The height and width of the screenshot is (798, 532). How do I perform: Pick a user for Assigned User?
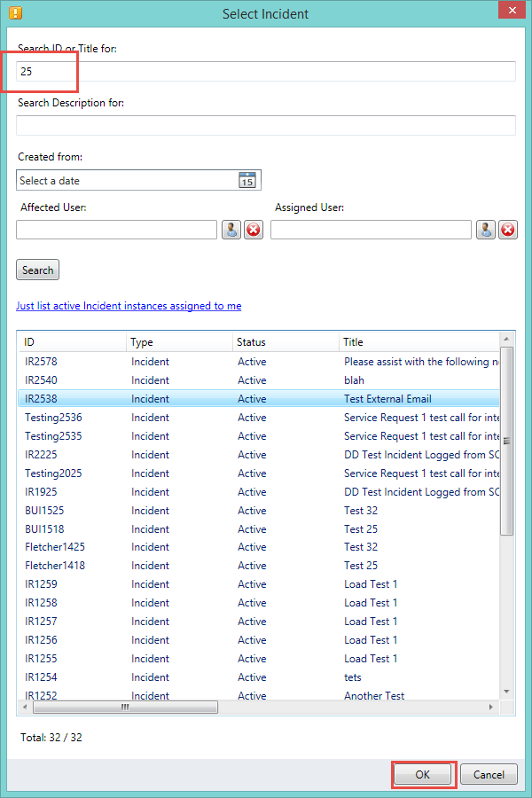point(485,230)
